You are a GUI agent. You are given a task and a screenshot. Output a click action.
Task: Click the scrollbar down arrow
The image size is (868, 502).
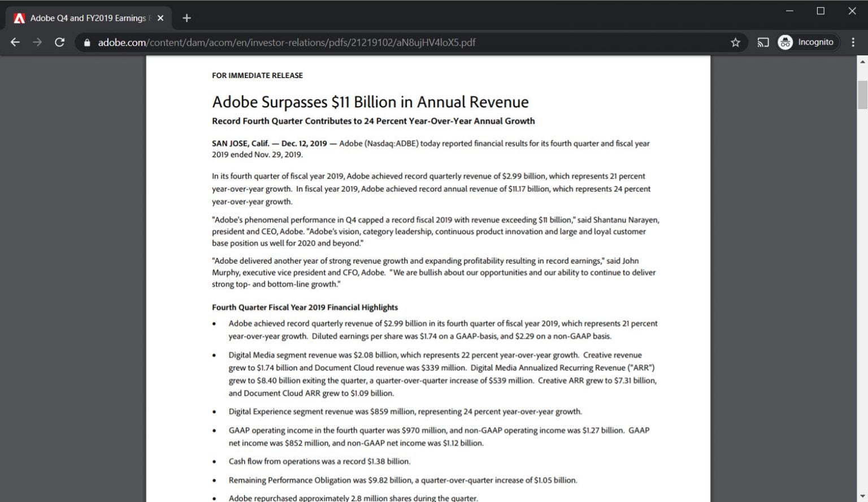point(862,496)
